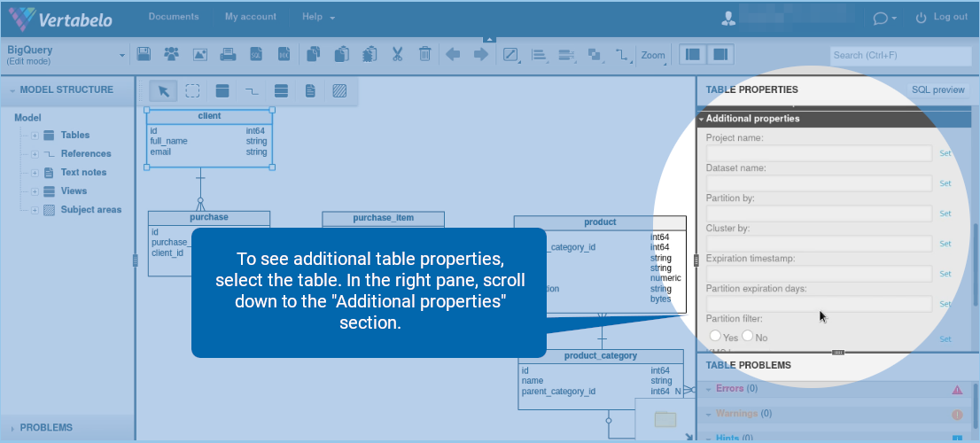Click the SQL preview button
Screen dimensions: 980x443
point(938,90)
